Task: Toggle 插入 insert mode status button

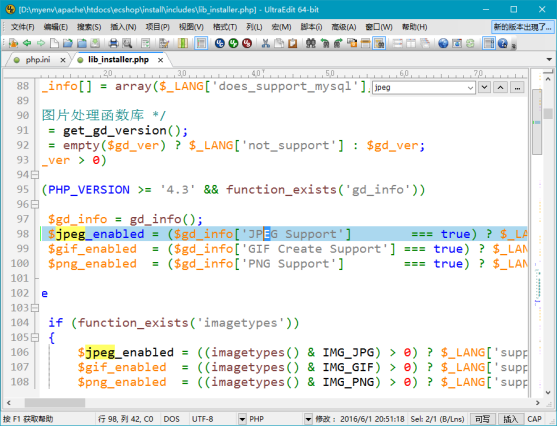Action: coord(510,419)
